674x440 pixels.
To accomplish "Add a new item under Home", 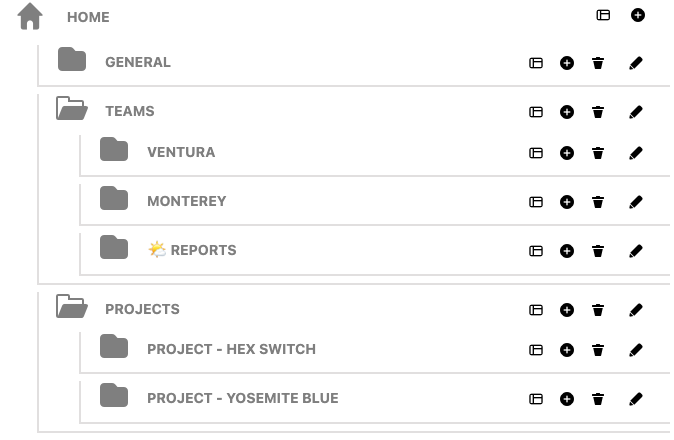I will tap(638, 15).
